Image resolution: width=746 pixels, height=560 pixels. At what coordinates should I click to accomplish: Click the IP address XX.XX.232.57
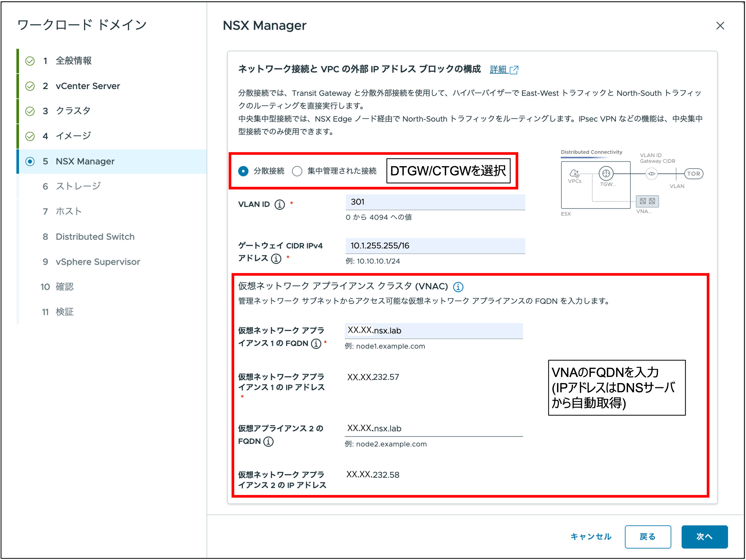click(373, 377)
